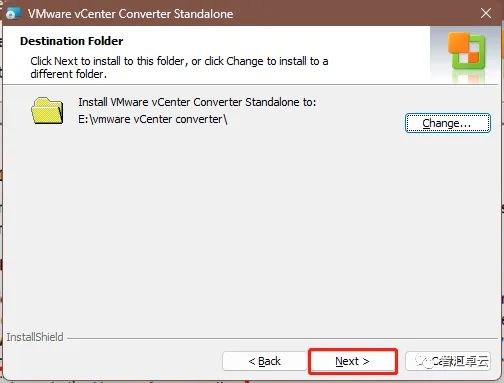Close the VMware Converter installer window
The image size is (504, 383).
tap(486, 13)
